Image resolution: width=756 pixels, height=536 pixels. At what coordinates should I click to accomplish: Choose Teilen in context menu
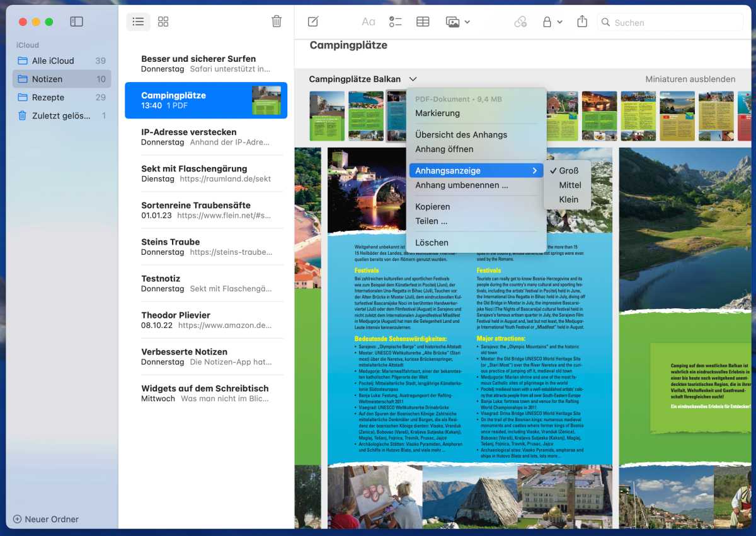[x=476, y=221]
